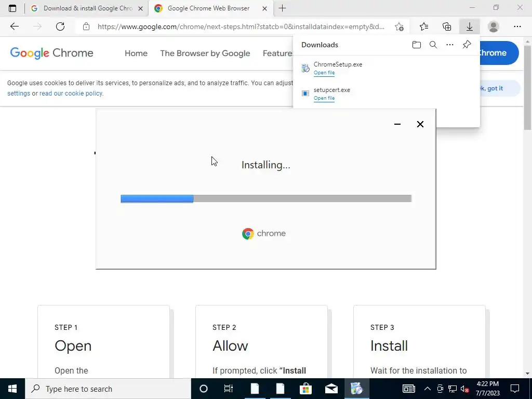Open the Windows Start menu
Viewport: 532px width, 399px height.
pos(12,389)
